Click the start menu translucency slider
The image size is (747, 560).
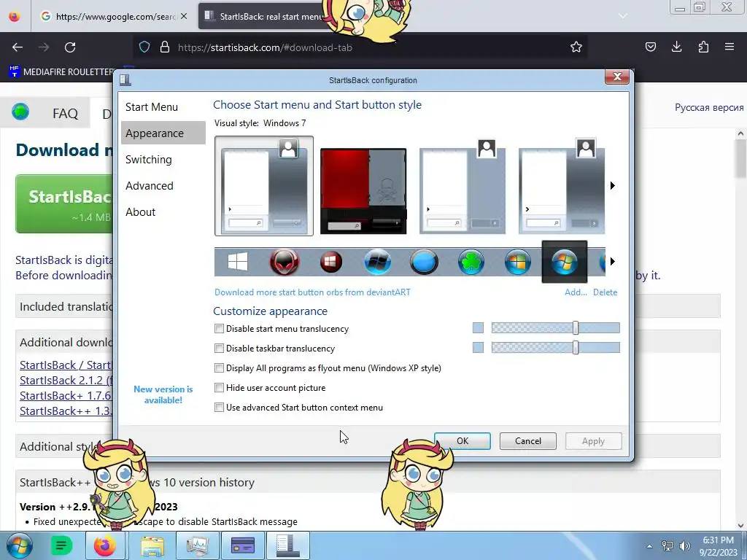click(555, 327)
